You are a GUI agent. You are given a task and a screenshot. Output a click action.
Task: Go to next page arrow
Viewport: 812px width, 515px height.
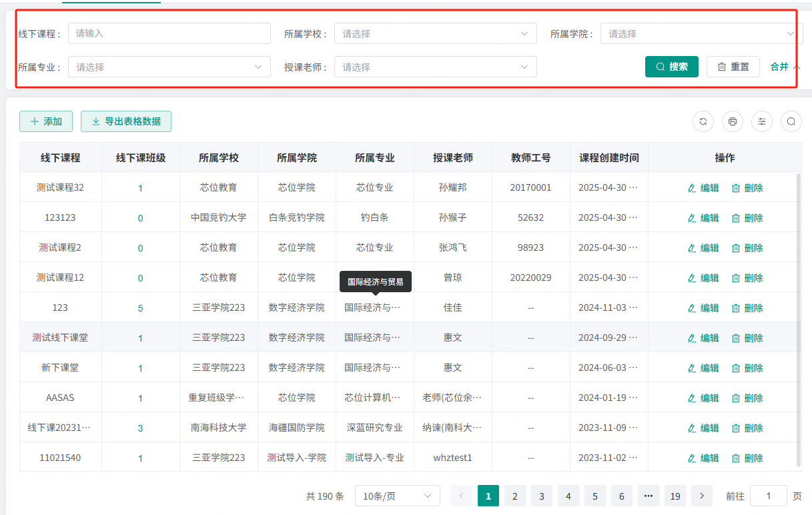702,496
